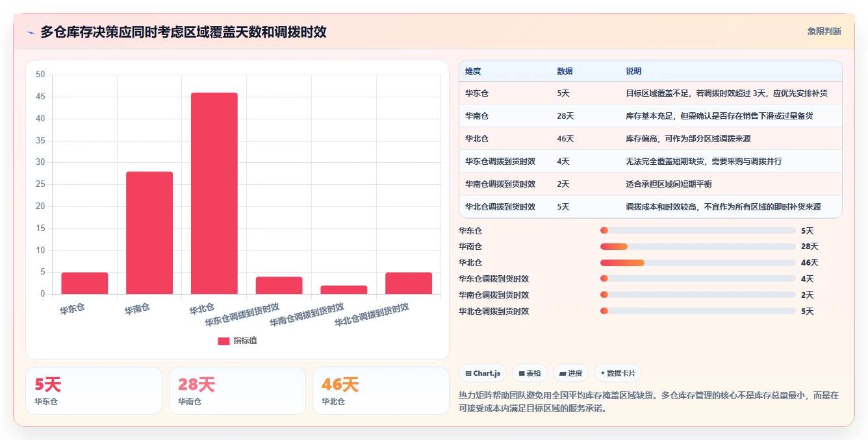Select table cell 华南仓调拨到货时效
The image size is (868, 440).
(x=500, y=184)
